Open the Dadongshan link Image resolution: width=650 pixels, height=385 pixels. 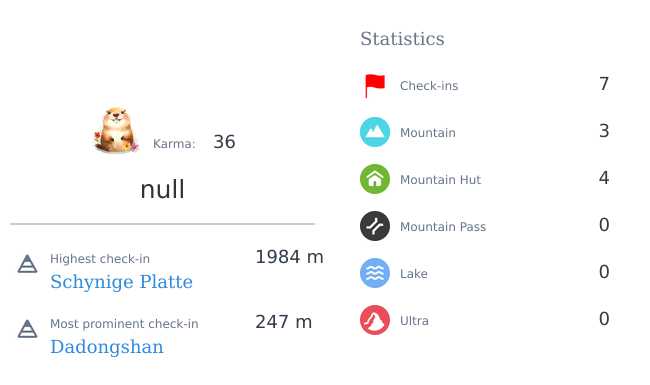click(x=107, y=347)
